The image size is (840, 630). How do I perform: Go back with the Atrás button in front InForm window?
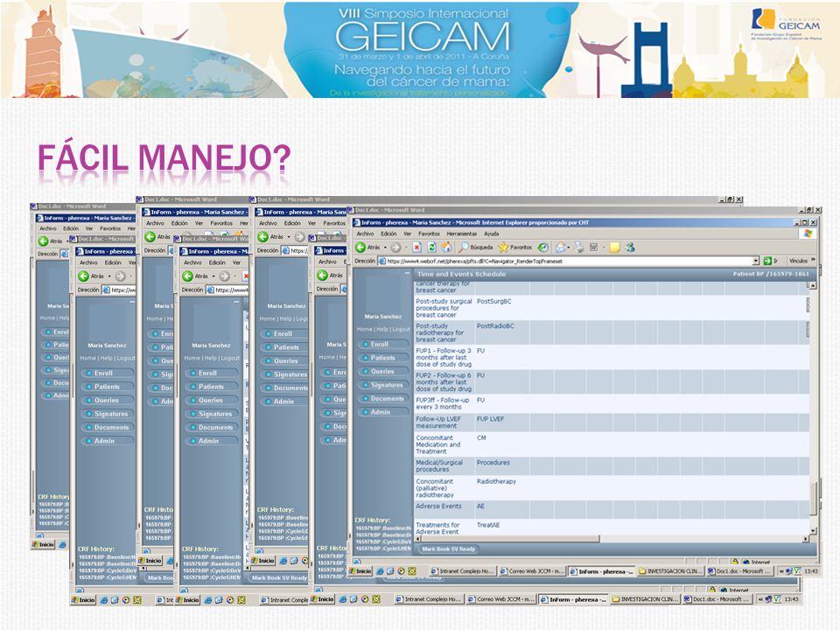367,247
